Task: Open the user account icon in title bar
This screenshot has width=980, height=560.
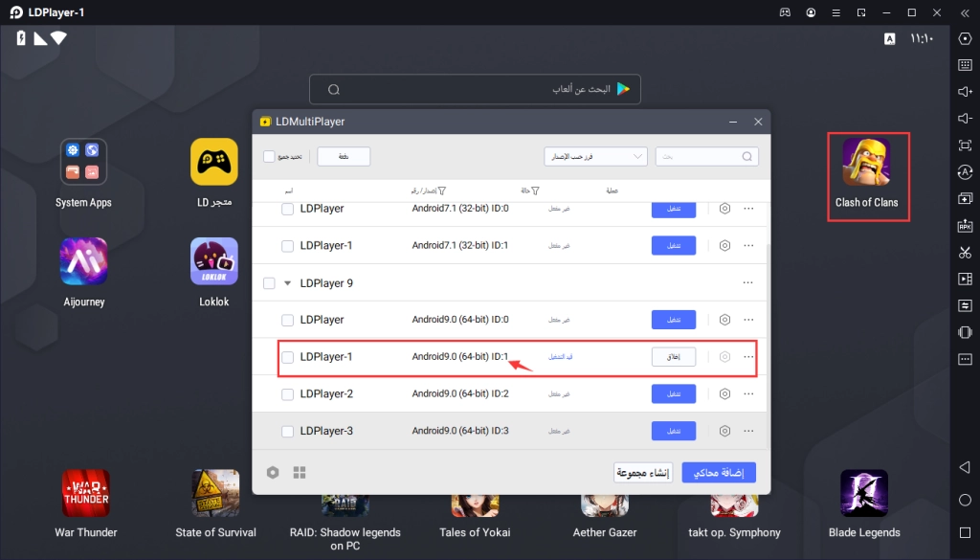Action: click(x=811, y=12)
